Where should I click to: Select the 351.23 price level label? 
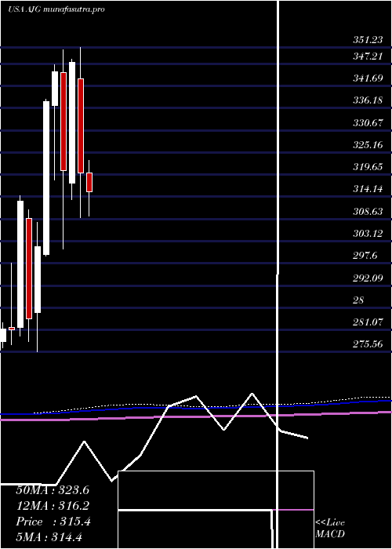coord(368,40)
